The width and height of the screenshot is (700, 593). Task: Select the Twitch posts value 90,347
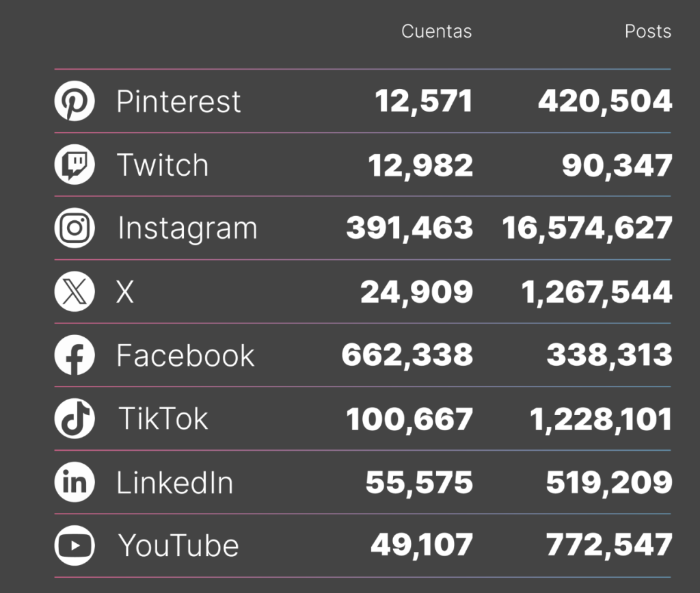(x=617, y=166)
